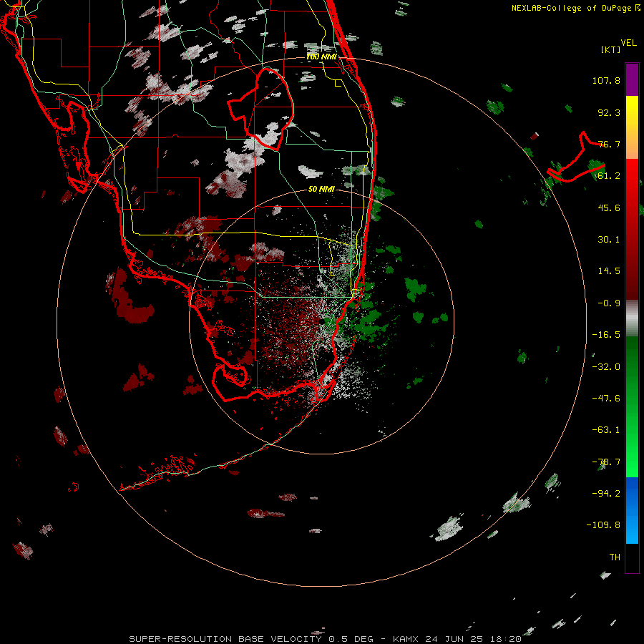Click the 30.1 legend value
Screen dimensions: 644x644
609,240
